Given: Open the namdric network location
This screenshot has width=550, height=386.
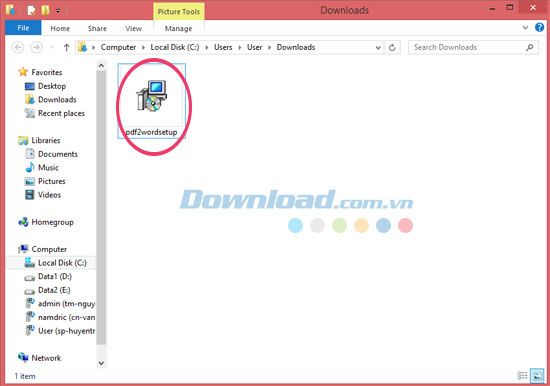Looking at the screenshot, I should click(x=66, y=317).
